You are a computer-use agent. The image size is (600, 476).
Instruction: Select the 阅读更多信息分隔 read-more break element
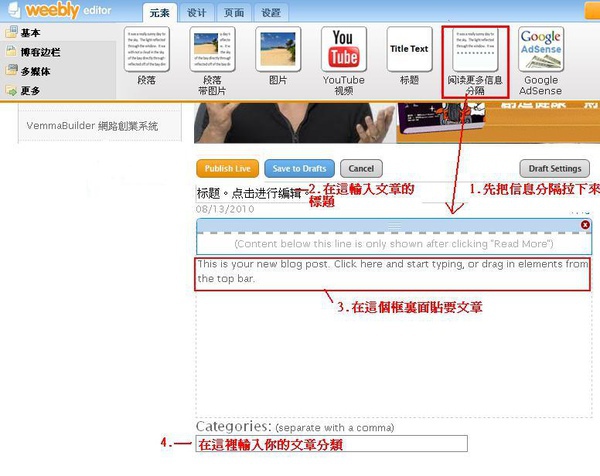475,49
